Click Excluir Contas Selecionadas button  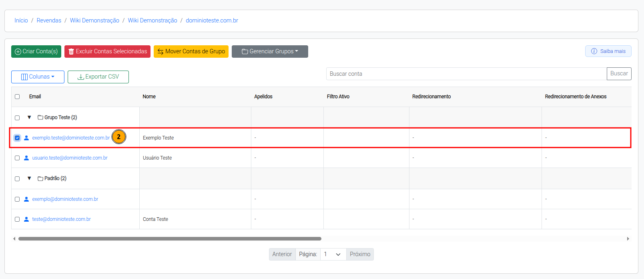pyautogui.click(x=107, y=51)
